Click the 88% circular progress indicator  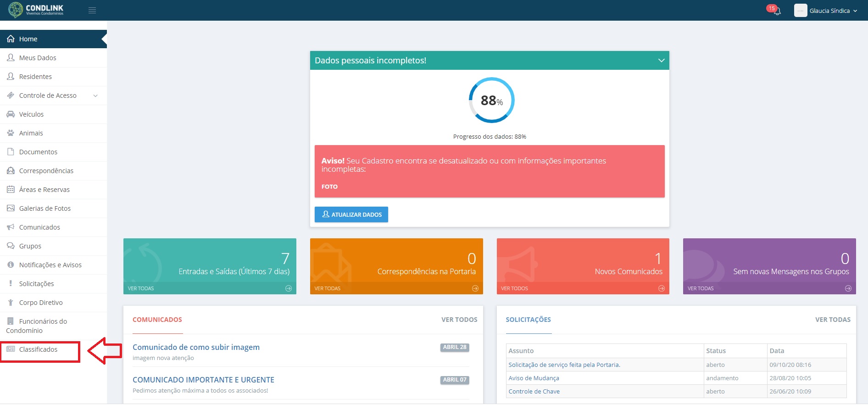[x=491, y=100]
